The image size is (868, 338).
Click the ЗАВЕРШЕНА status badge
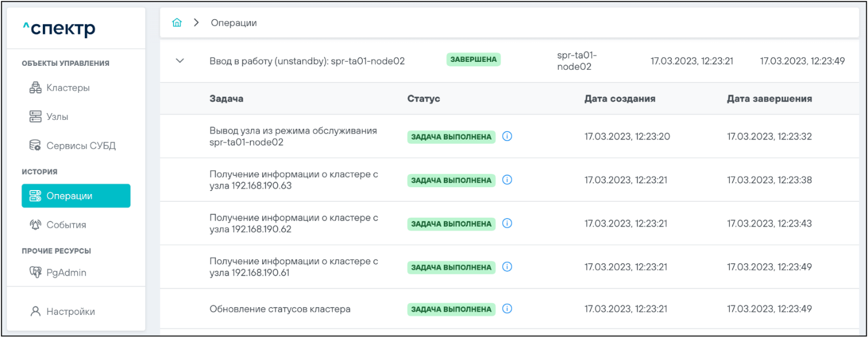click(x=473, y=60)
